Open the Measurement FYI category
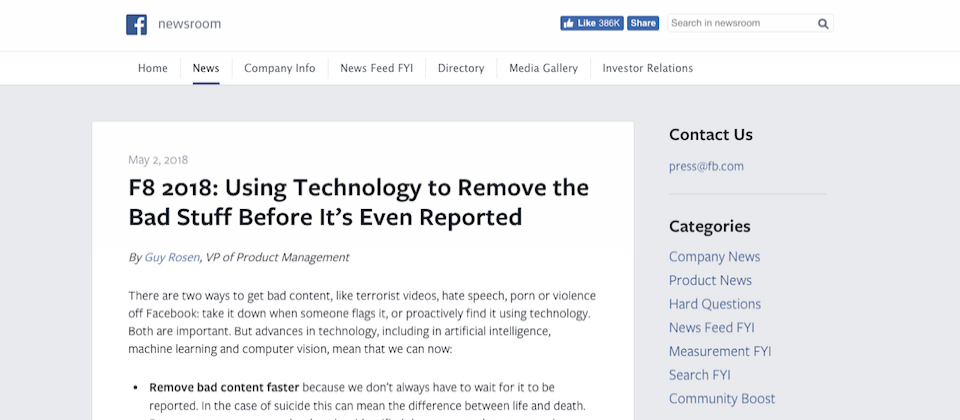Viewport: 960px width, 420px height. tap(720, 351)
